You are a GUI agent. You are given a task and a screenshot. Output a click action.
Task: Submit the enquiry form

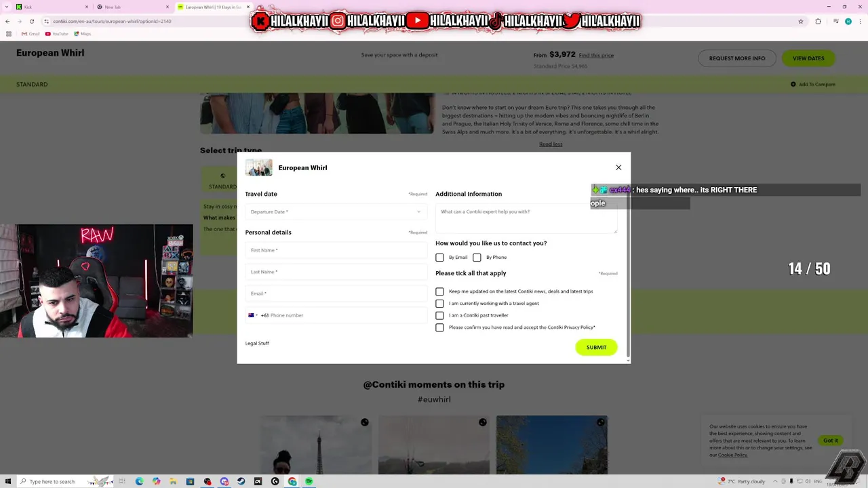click(596, 347)
